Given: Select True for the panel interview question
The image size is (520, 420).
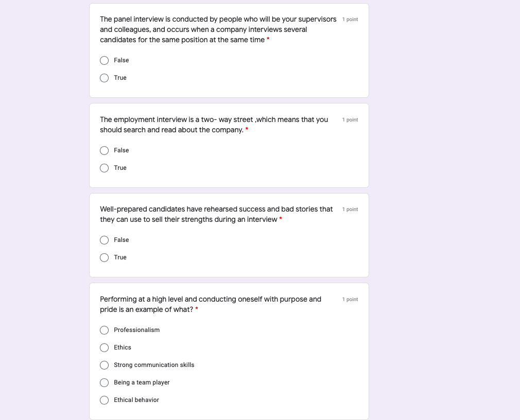Looking at the screenshot, I should pos(104,78).
